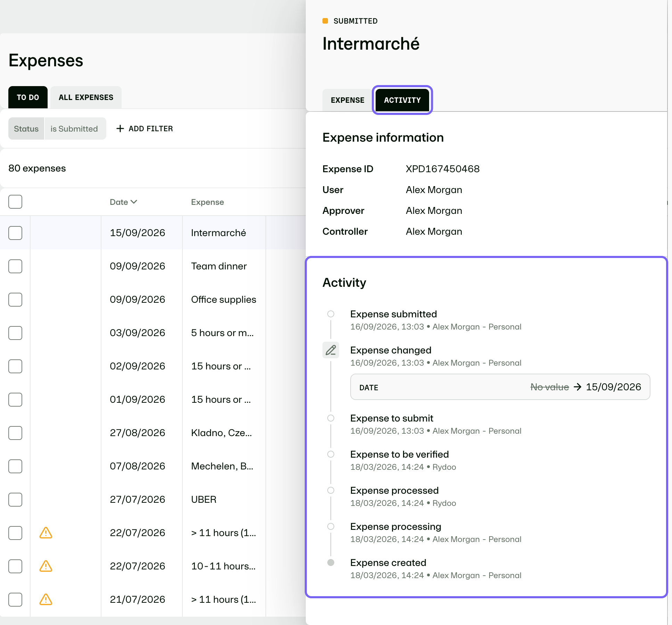Click the warning icon on 10-11 hours row
This screenshot has height=625, width=672.
[x=46, y=566]
